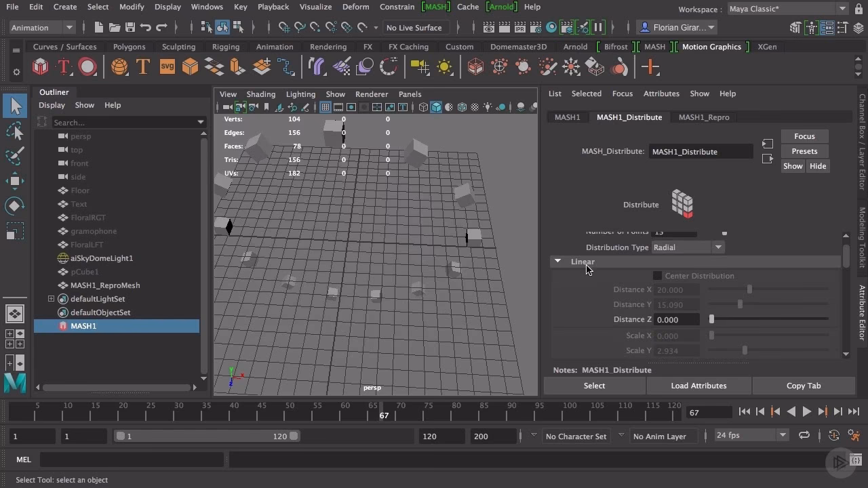868x488 pixels.
Task: Click the MASH network cube shelf icon
Action: (41, 67)
